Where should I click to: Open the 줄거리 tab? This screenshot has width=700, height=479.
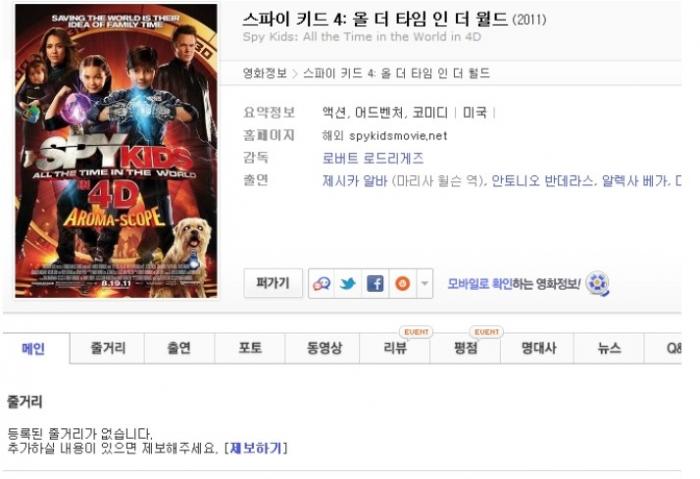[x=108, y=348]
